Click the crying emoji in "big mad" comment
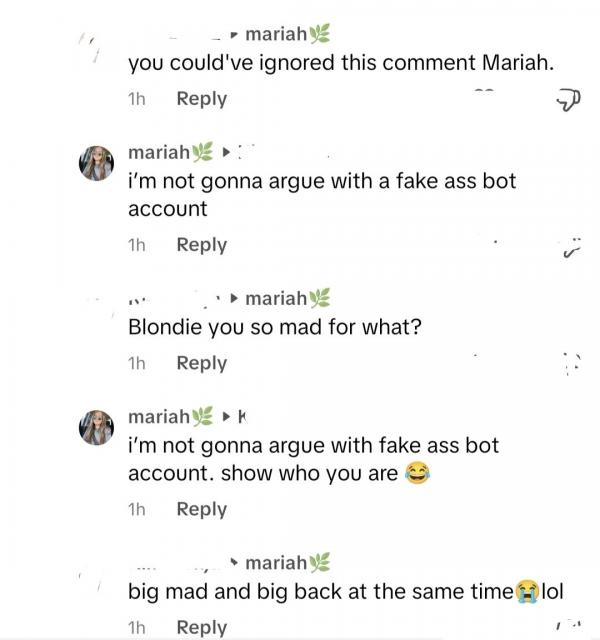The width and height of the screenshot is (600, 640). [526, 591]
